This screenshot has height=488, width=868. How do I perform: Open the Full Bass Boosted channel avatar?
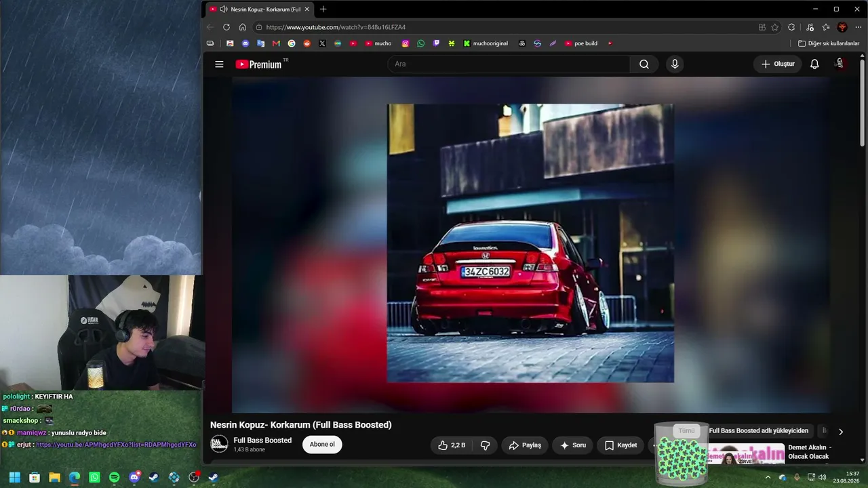(x=219, y=445)
